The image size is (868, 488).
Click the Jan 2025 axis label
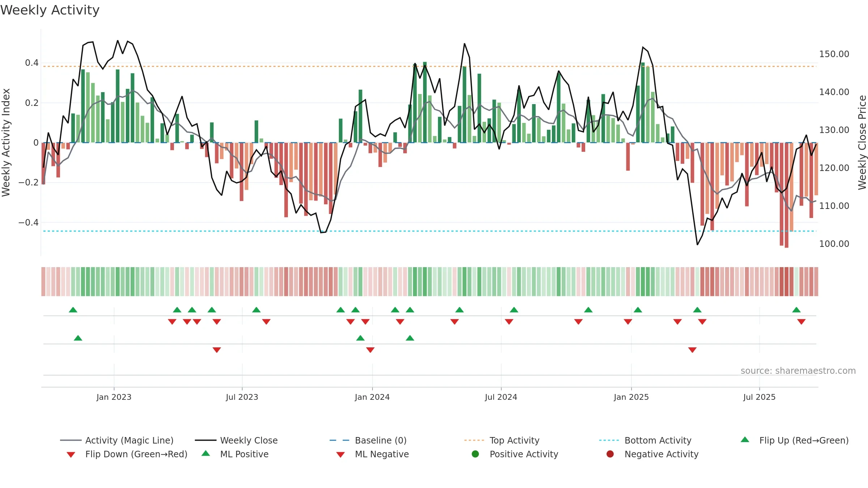click(x=631, y=397)
